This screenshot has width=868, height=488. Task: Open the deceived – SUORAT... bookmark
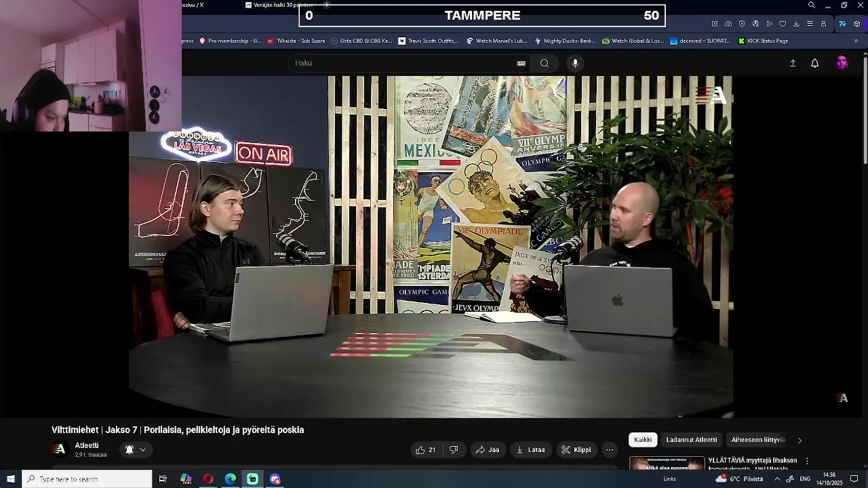point(700,41)
